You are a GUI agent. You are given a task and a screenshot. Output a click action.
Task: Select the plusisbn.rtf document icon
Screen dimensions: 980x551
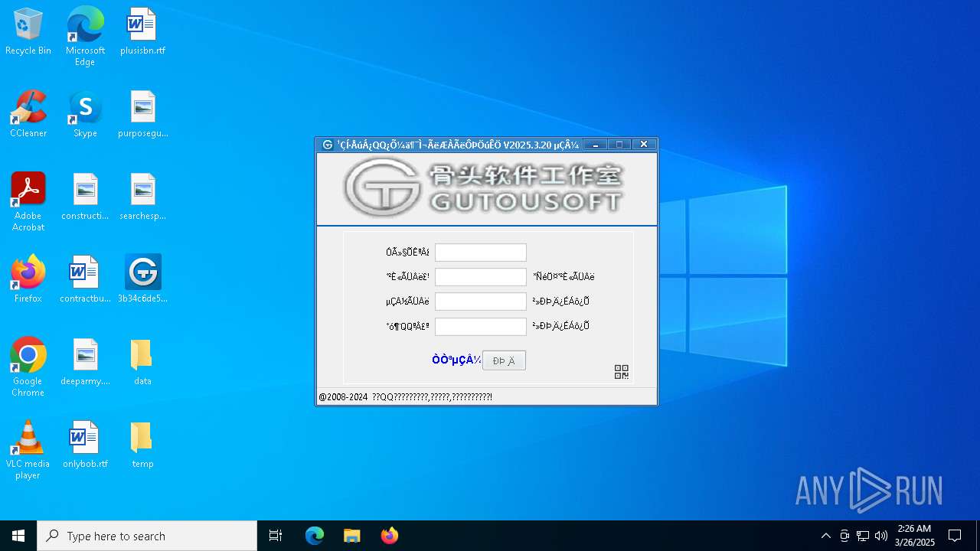click(142, 31)
